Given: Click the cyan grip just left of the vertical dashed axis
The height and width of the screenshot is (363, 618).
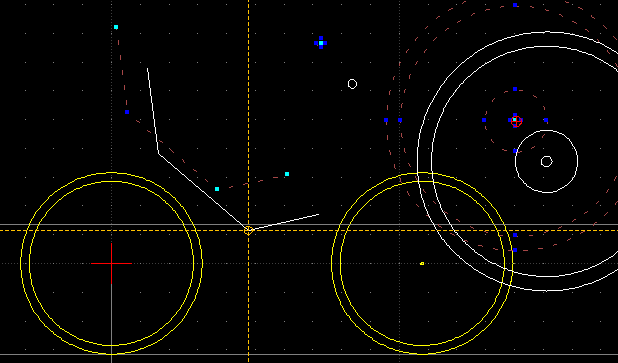Looking at the screenshot, I should pyautogui.click(x=217, y=189).
